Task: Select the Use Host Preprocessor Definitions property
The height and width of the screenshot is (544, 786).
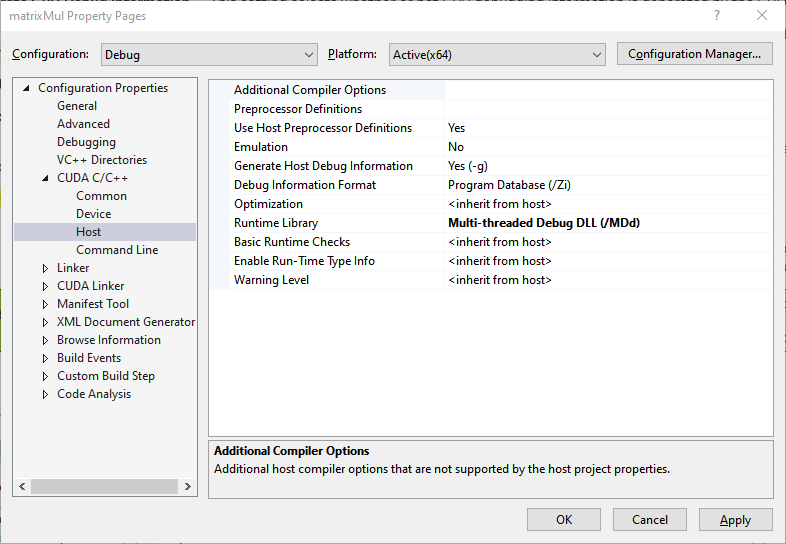Action: click(x=323, y=128)
